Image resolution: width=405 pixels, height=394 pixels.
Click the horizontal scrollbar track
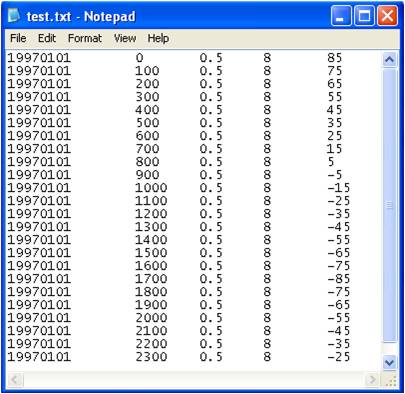pos(193,379)
